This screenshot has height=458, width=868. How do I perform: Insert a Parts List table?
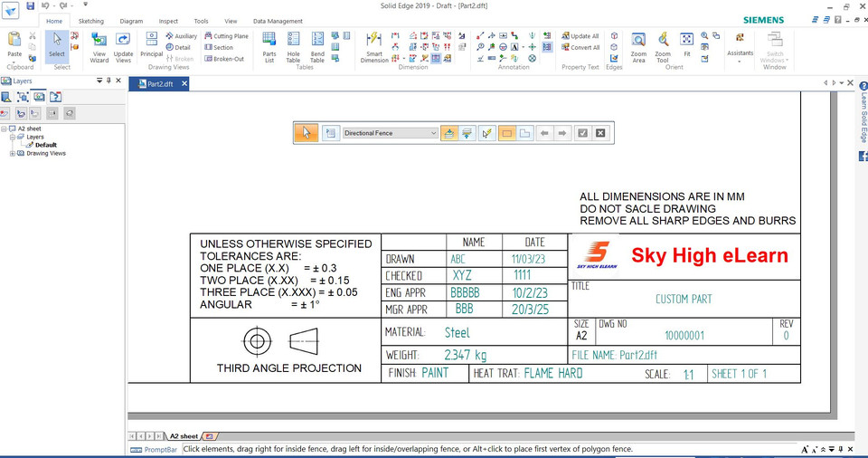(269, 45)
